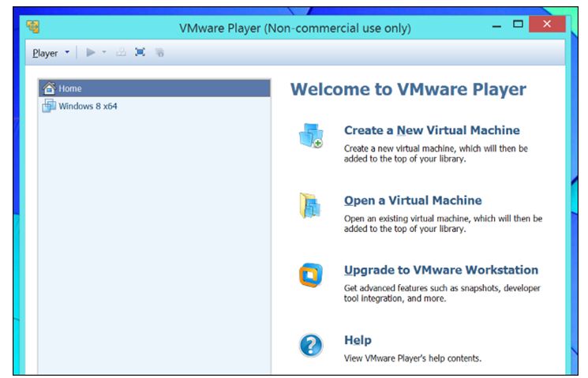Click the Unity mode toolbar icon
Viewport: 588px width, 378px height.
click(x=159, y=53)
